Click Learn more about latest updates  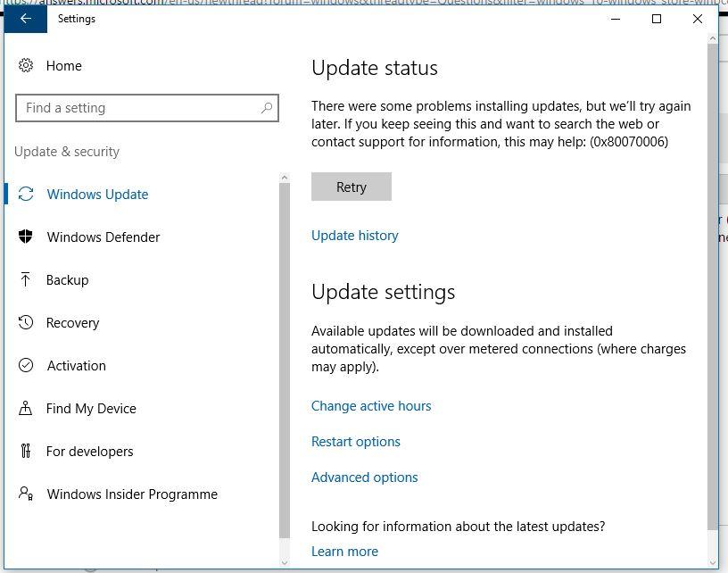(x=344, y=552)
